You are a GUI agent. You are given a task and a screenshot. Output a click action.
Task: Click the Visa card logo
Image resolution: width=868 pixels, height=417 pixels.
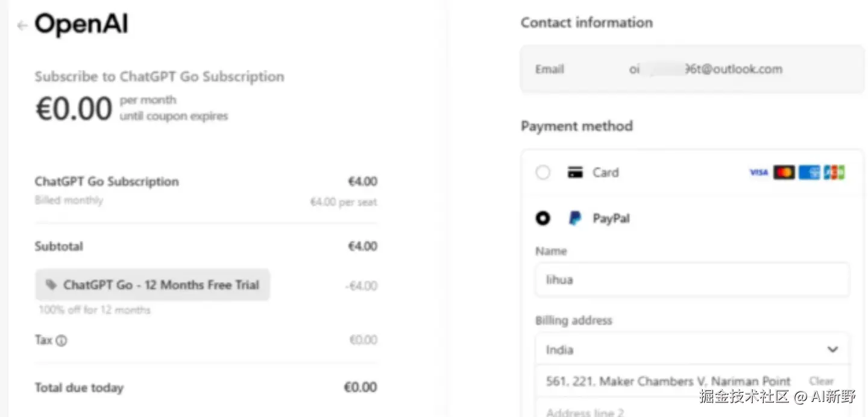758,173
